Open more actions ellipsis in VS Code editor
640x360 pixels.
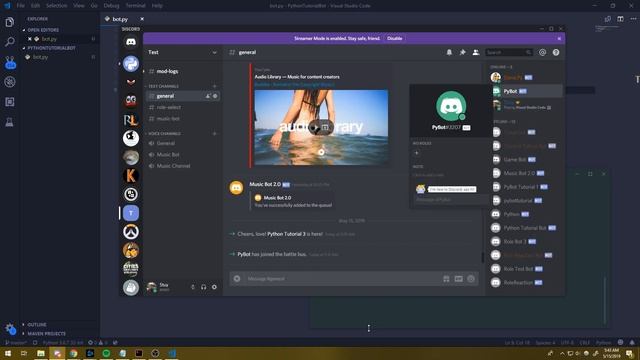pyautogui.click(x=633, y=19)
